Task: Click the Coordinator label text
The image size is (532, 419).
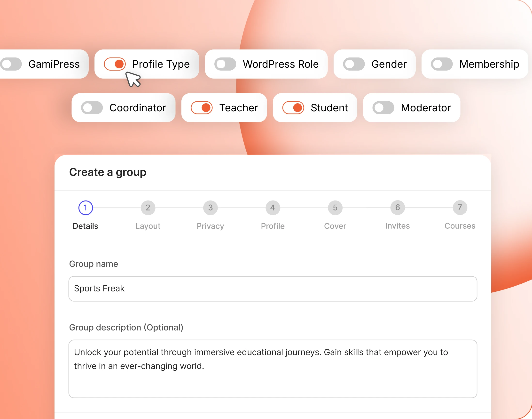Action: pyautogui.click(x=138, y=108)
